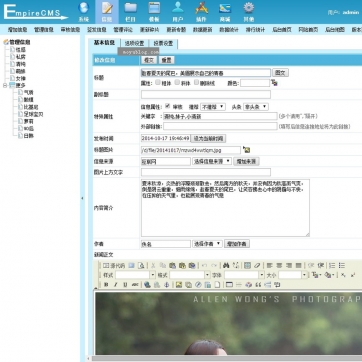Click the 设为当前时间 button
Screen dimensions: 362x362
(209, 138)
